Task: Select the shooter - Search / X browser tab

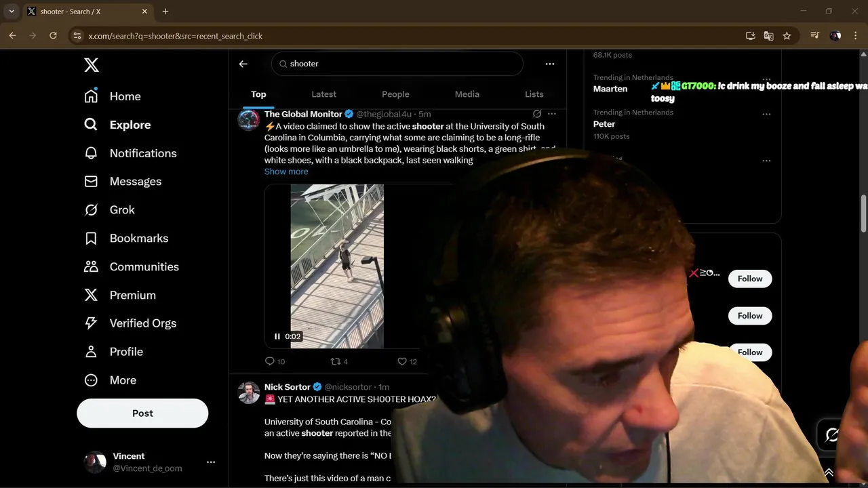Action: click(87, 12)
